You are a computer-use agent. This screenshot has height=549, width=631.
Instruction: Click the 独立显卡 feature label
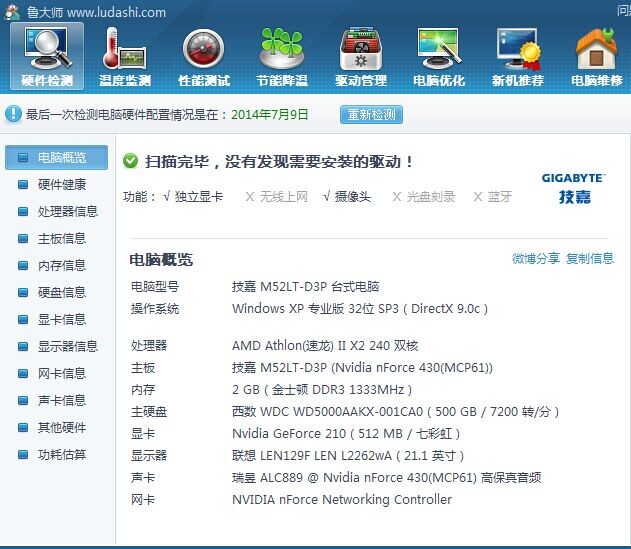coord(199,197)
